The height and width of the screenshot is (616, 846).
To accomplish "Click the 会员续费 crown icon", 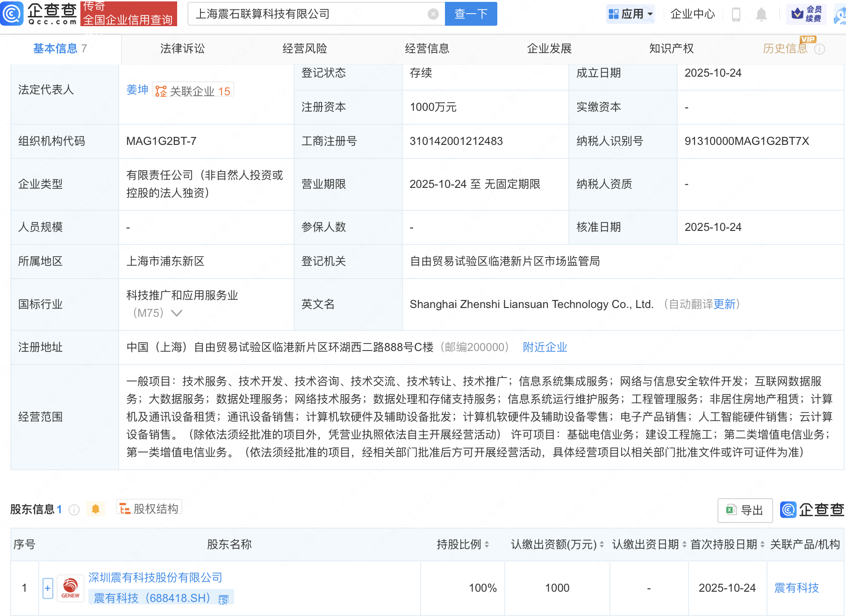I will pos(797,14).
